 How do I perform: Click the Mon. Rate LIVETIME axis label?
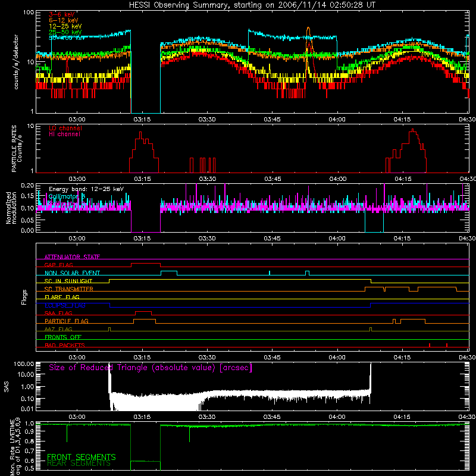coord(15,446)
